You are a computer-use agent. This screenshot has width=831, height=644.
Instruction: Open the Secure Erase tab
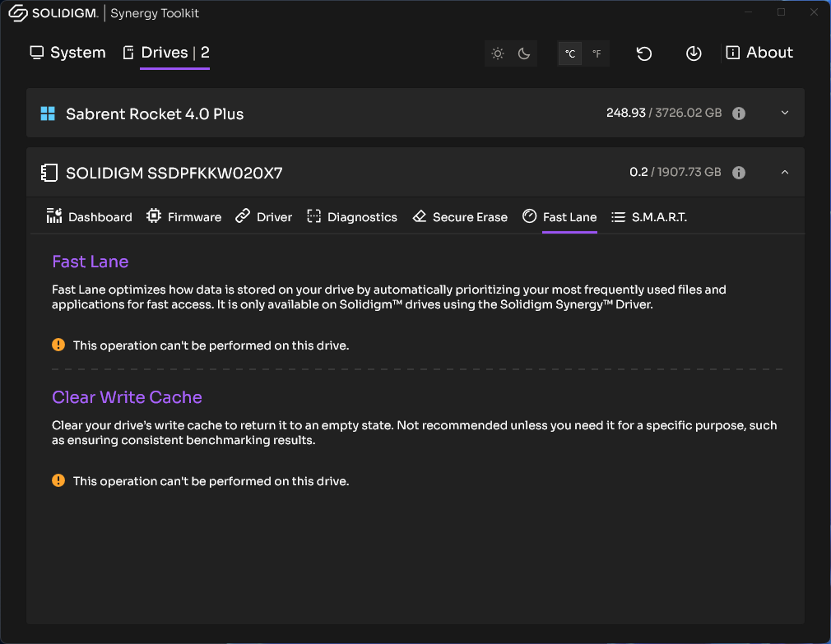460,216
